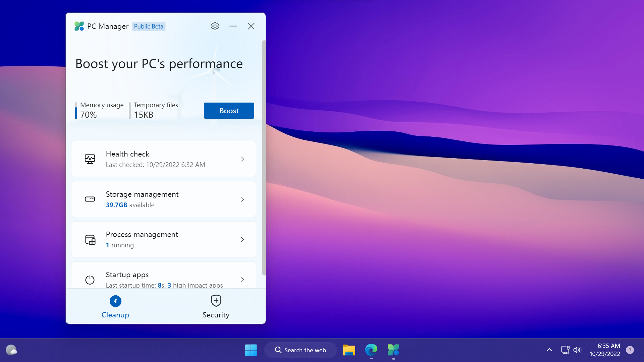The image size is (644, 362).
Task: Open PC Manager from the taskbar
Action: pos(393,351)
